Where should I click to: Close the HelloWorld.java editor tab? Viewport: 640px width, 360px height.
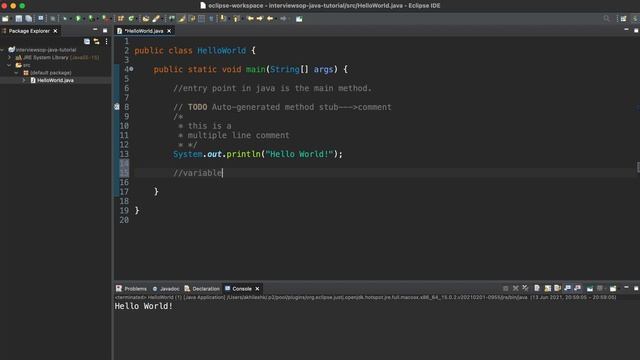tap(169, 31)
